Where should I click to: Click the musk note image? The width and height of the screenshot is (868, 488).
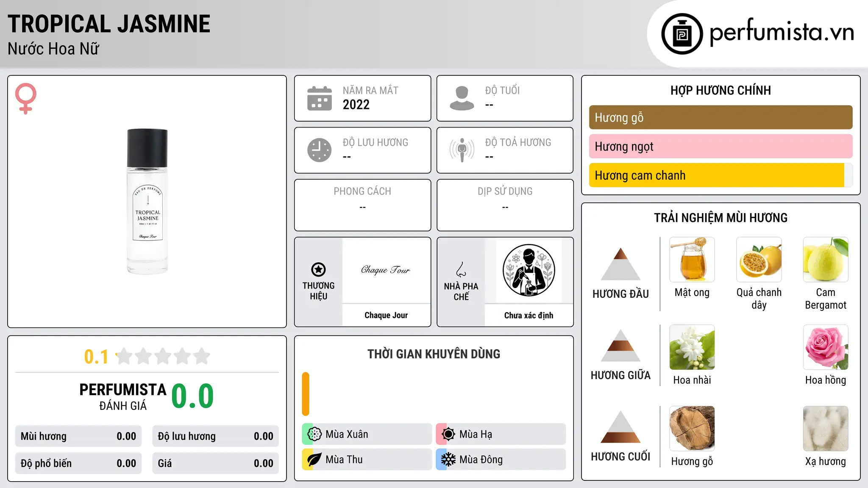[x=826, y=429]
